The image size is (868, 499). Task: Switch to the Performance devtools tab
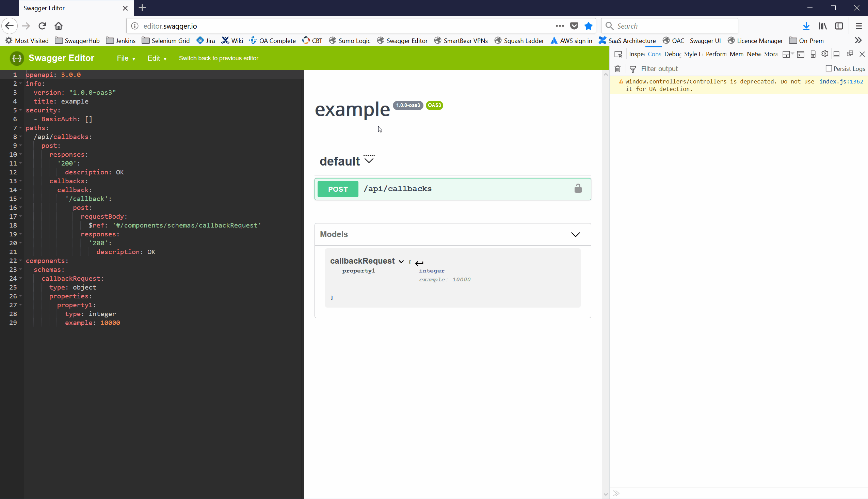point(716,54)
